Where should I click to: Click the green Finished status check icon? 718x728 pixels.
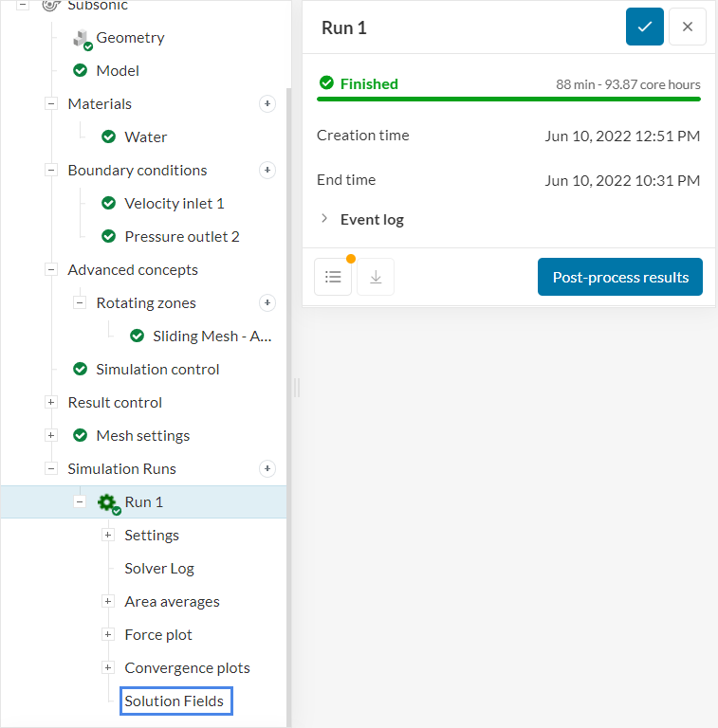[326, 83]
